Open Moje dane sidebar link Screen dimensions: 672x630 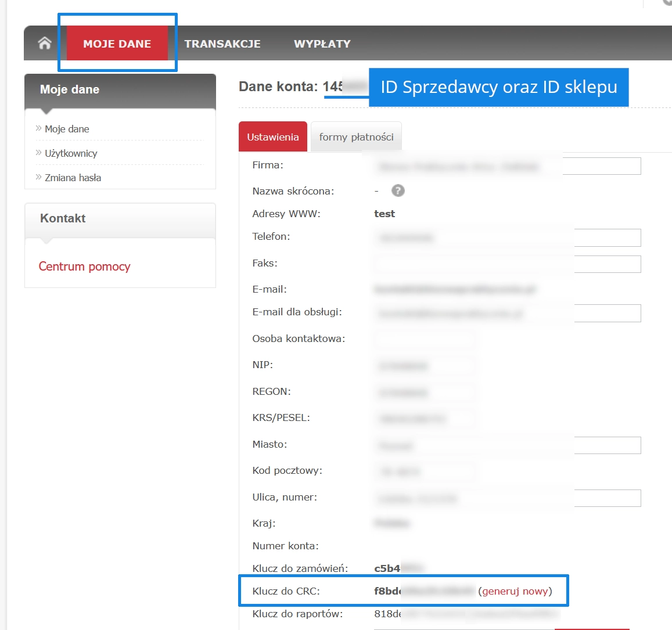click(x=67, y=129)
